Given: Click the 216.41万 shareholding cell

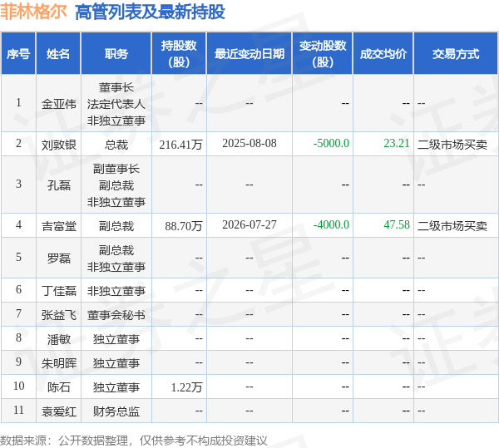Looking at the screenshot, I should click(x=180, y=145).
